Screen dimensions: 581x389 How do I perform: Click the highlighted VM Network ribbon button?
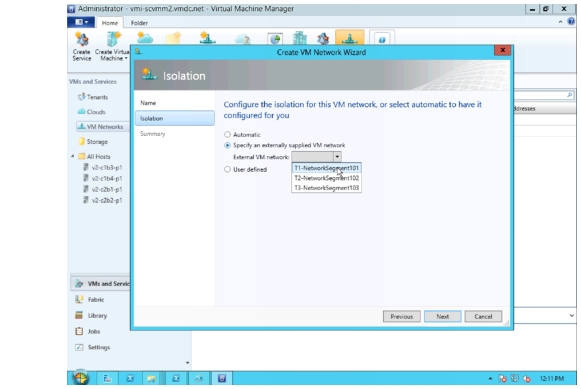pyautogui.click(x=349, y=38)
